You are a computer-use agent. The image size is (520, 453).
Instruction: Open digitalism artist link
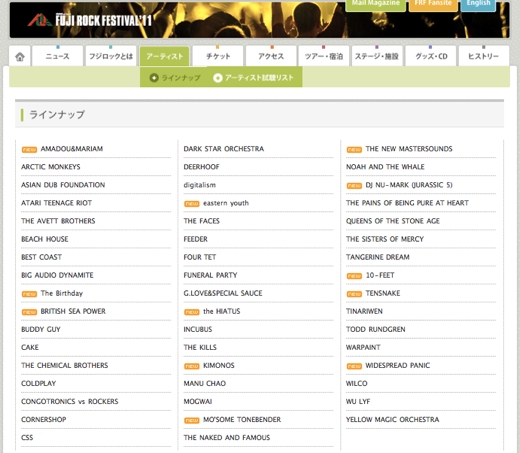[x=200, y=185]
